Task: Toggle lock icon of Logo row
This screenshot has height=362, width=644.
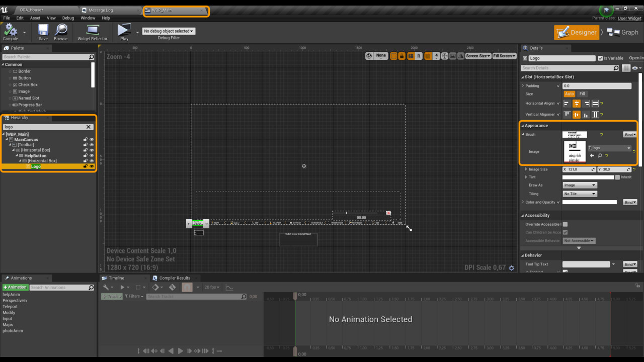Action: (x=86, y=166)
